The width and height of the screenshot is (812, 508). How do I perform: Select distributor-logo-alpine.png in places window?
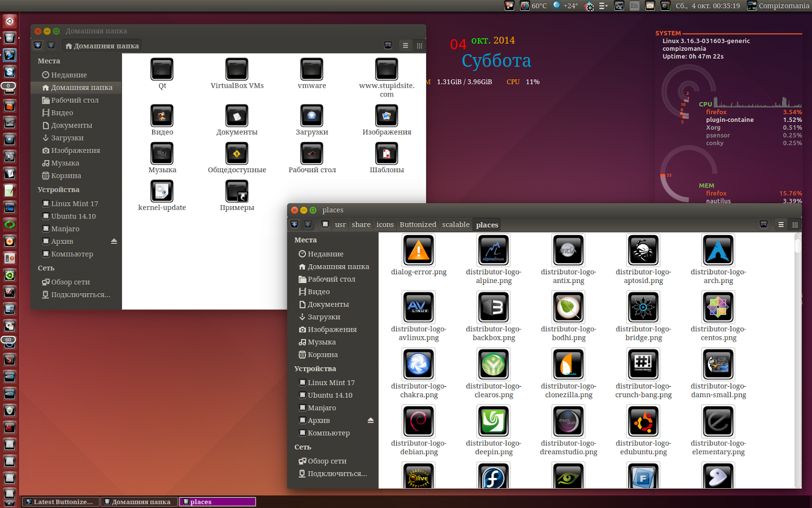pyautogui.click(x=494, y=250)
